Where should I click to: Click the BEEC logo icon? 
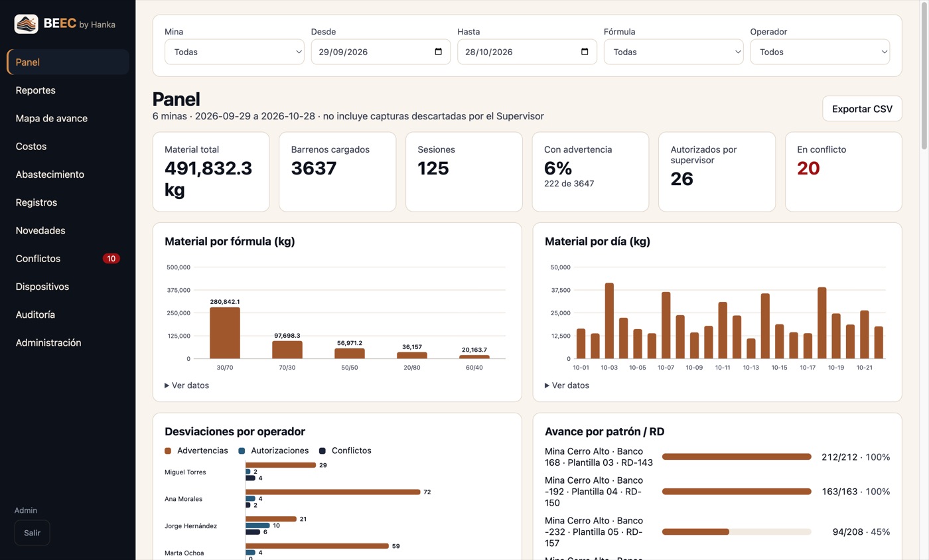26,24
